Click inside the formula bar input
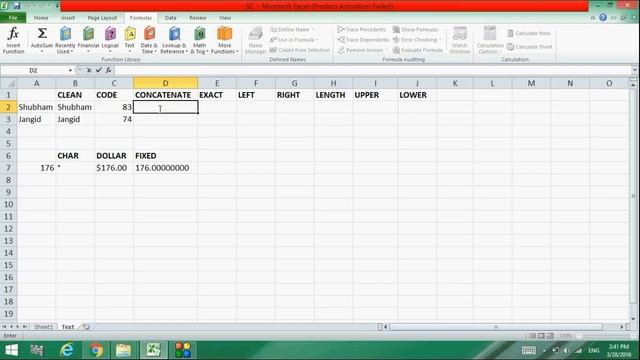The width and height of the screenshot is (640, 360). 372,70
